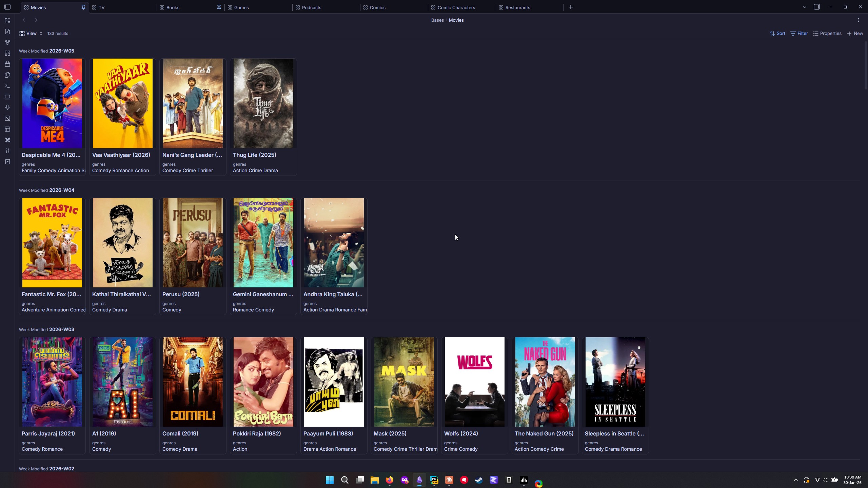868x488 pixels.
Task: Open the Comic Characters tab
Action: [x=456, y=7]
